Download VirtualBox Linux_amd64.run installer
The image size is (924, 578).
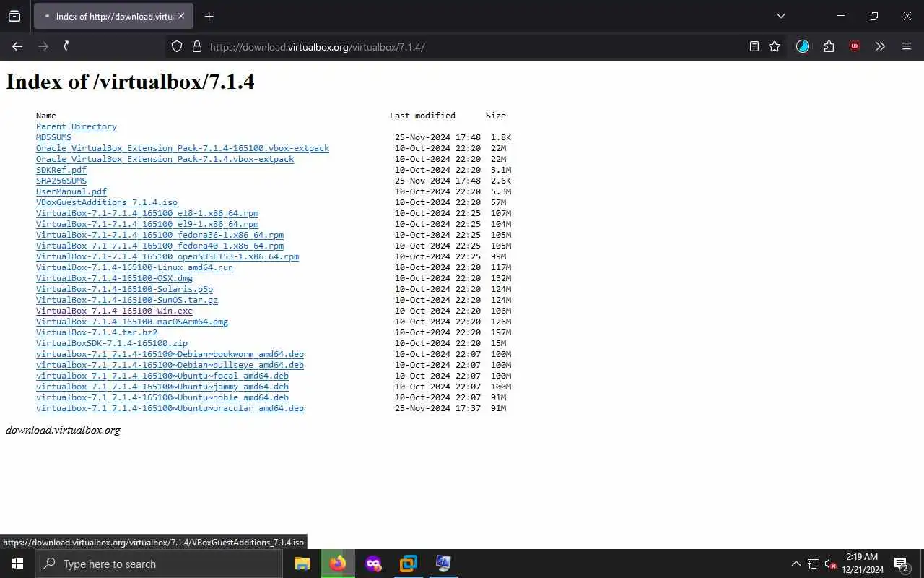[x=134, y=267]
